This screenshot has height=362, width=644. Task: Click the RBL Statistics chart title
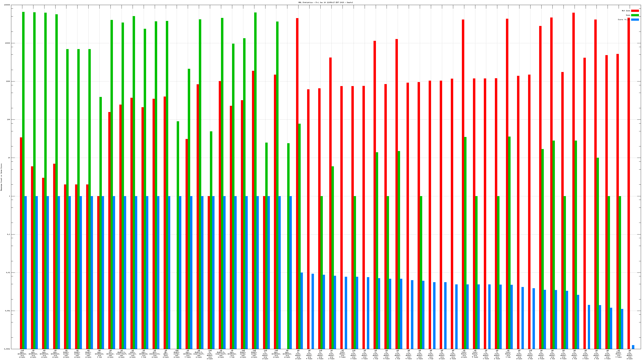325,2
